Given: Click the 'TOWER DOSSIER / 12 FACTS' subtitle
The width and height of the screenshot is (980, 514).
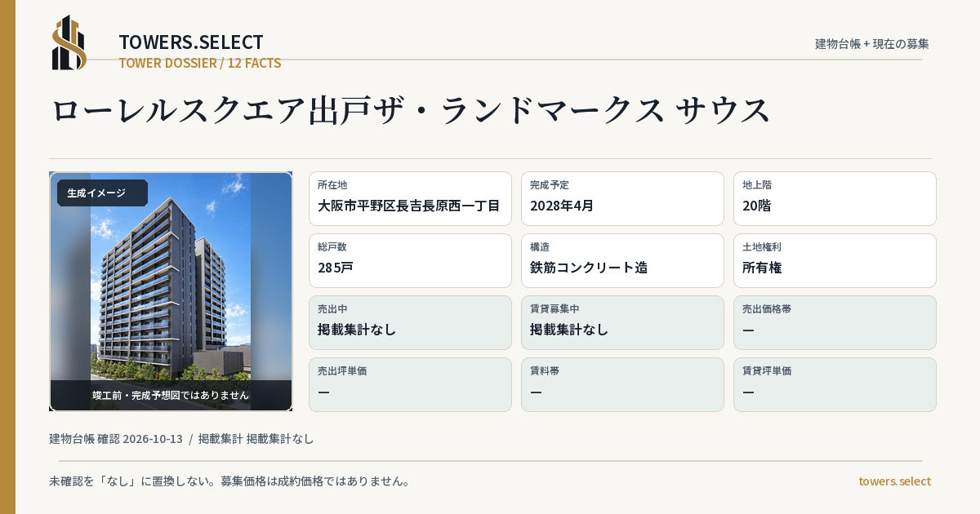Looking at the screenshot, I should 200,63.
